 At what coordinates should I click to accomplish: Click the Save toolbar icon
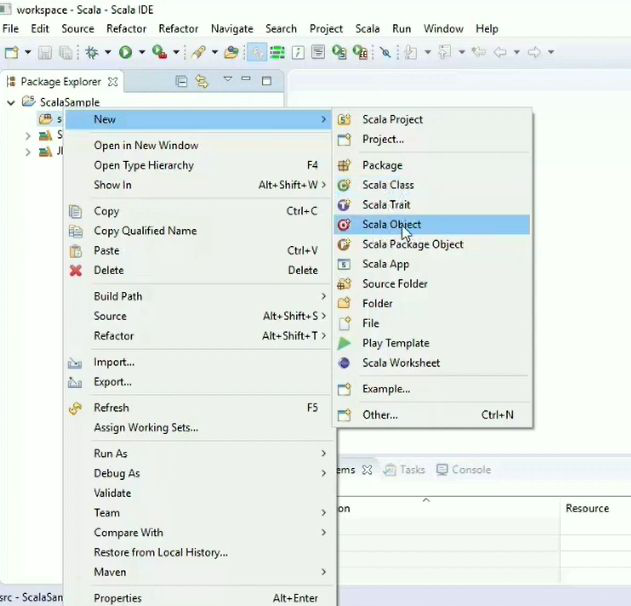pos(45,52)
